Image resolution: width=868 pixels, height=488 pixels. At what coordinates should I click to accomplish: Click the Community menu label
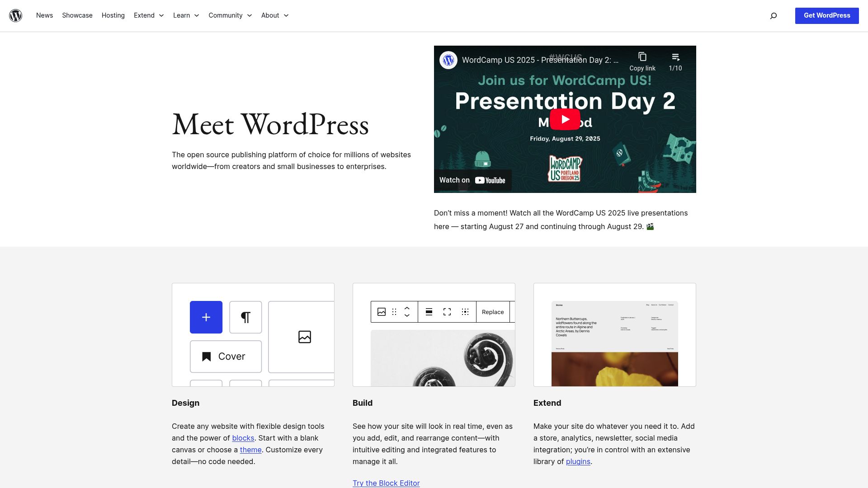pos(226,15)
